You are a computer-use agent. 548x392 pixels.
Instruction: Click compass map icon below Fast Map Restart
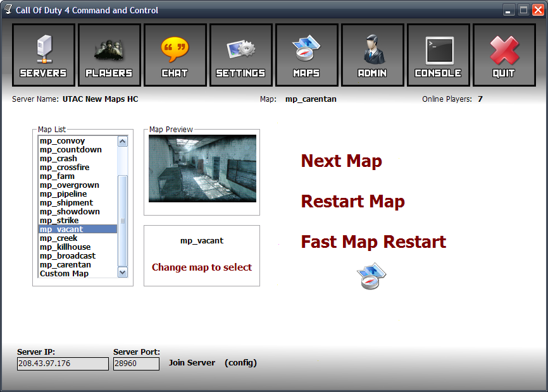371,276
